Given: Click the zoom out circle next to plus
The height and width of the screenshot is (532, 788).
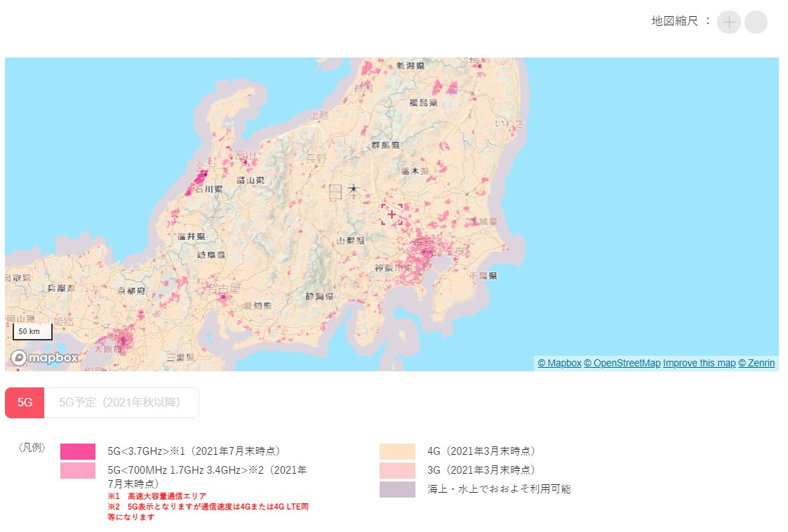Looking at the screenshot, I should (x=756, y=22).
